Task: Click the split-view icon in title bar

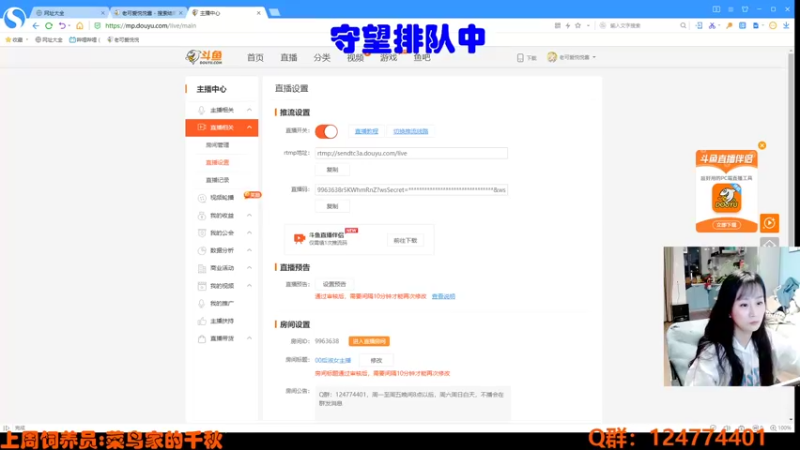Action: click(716, 9)
